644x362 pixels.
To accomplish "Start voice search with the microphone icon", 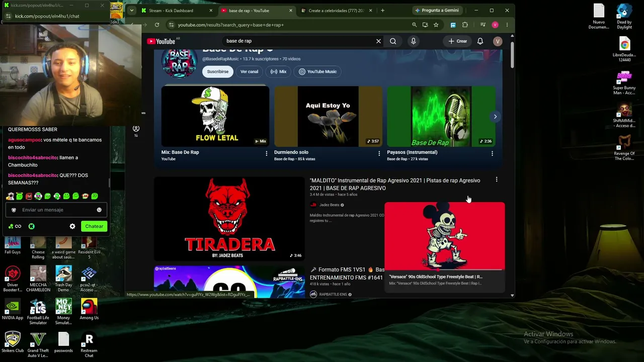I will pyautogui.click(x=413, y=41).
